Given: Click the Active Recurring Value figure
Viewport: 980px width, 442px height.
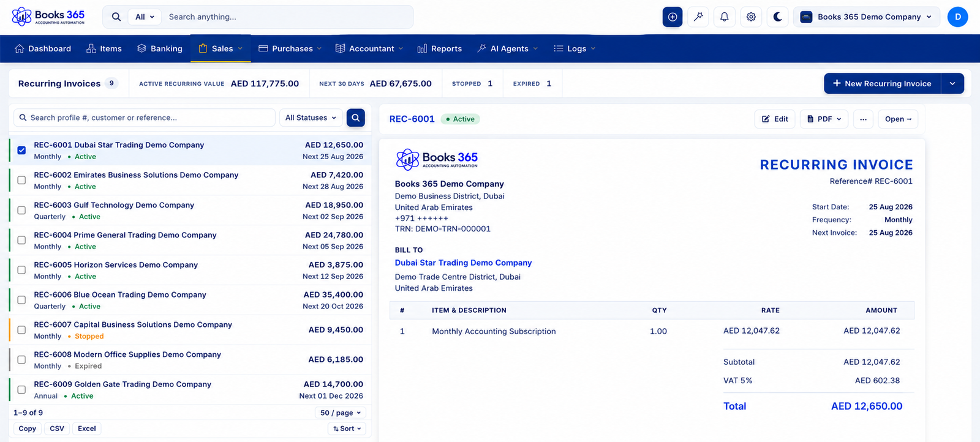Looking at the screenshot, I should (265, 83).
